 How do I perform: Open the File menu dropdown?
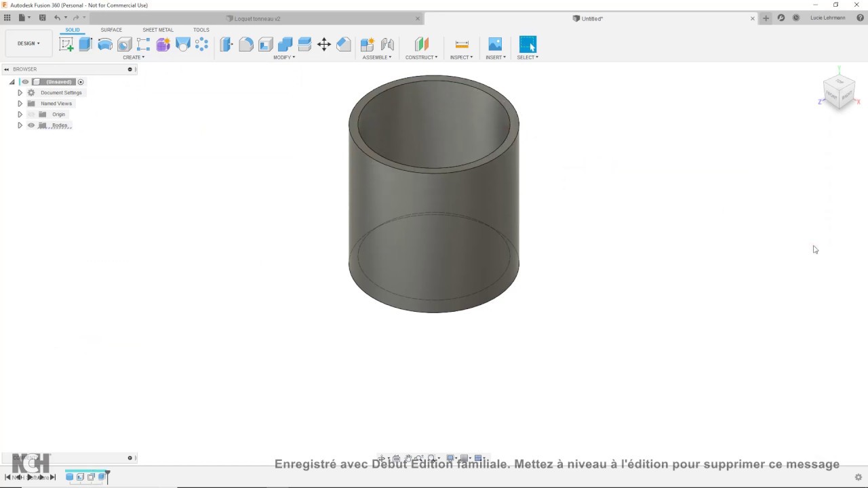click(x=23, y=18)
